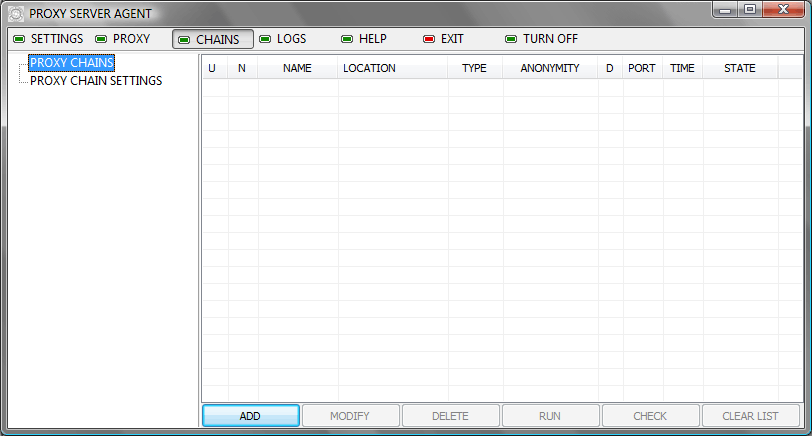Sort by the PORT column header
Viewport: 812px width, 436px height.
pos(642,68)
